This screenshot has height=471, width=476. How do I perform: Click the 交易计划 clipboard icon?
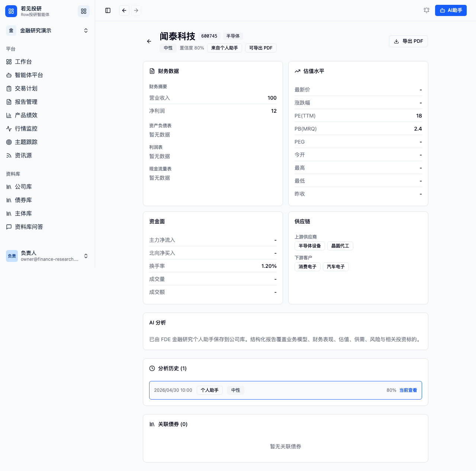9,89
